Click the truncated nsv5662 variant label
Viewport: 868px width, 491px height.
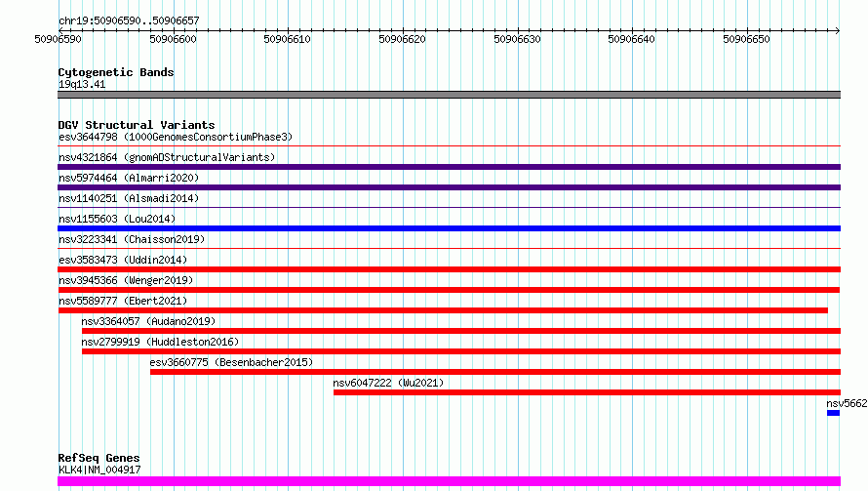[x=847, y=403]
